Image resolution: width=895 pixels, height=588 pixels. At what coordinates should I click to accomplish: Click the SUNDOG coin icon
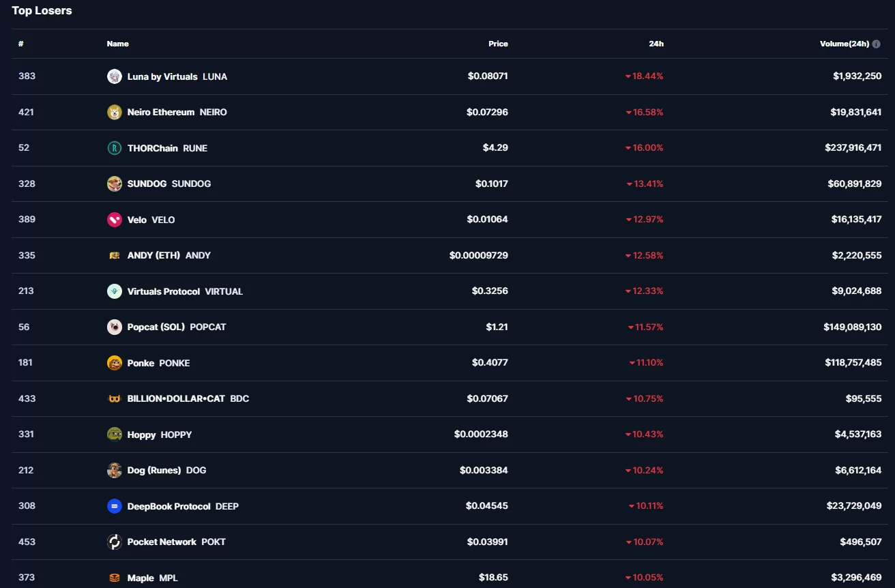pyautogui.click(x=115, y=183)
